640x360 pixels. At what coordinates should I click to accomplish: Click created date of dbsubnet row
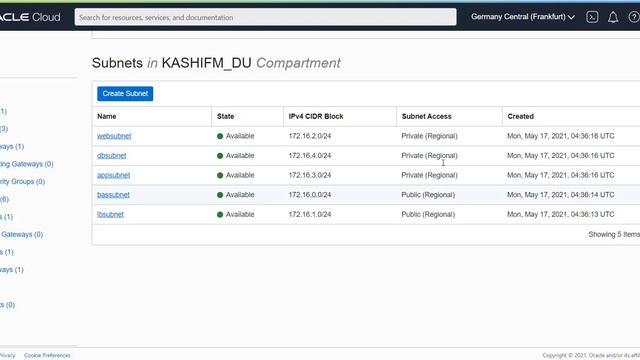[561, 156]
